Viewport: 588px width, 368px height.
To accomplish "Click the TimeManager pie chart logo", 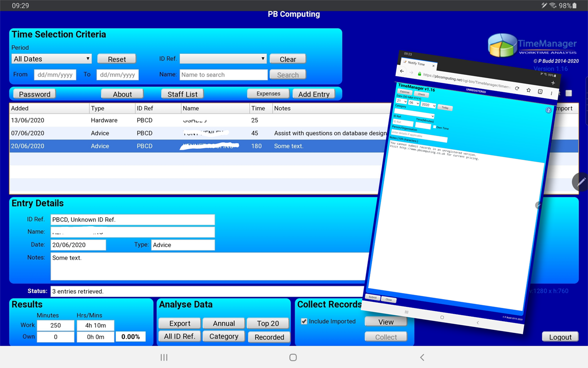I will (x=503, y=45).
